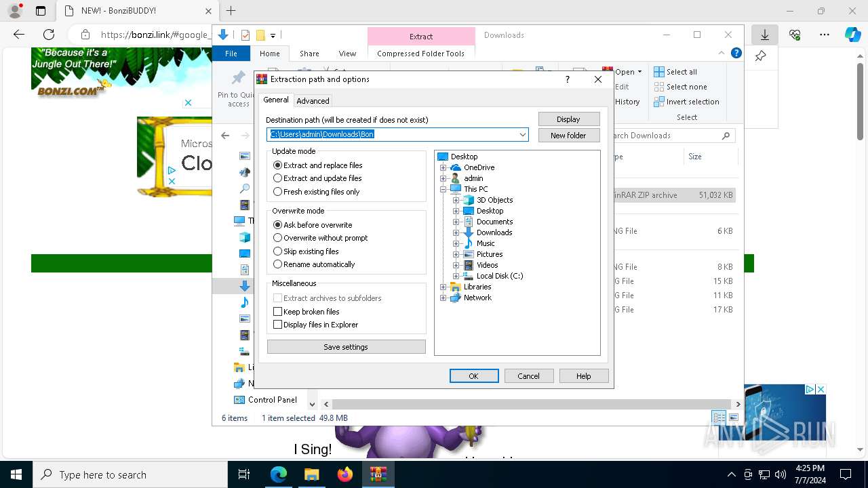868x488 pixels.
Task: Expand the Local Disk (C:) node
Action: (456, 276)
